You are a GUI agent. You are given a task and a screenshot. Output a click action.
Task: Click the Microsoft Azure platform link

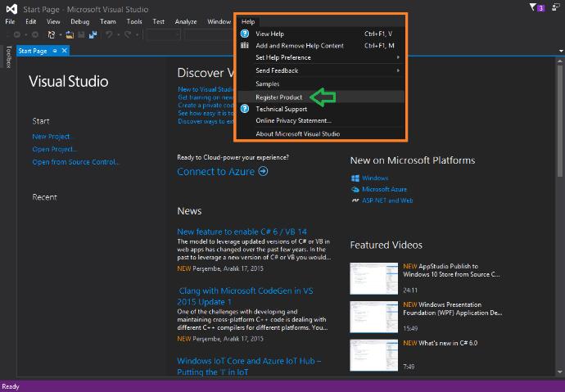[384, 189]
